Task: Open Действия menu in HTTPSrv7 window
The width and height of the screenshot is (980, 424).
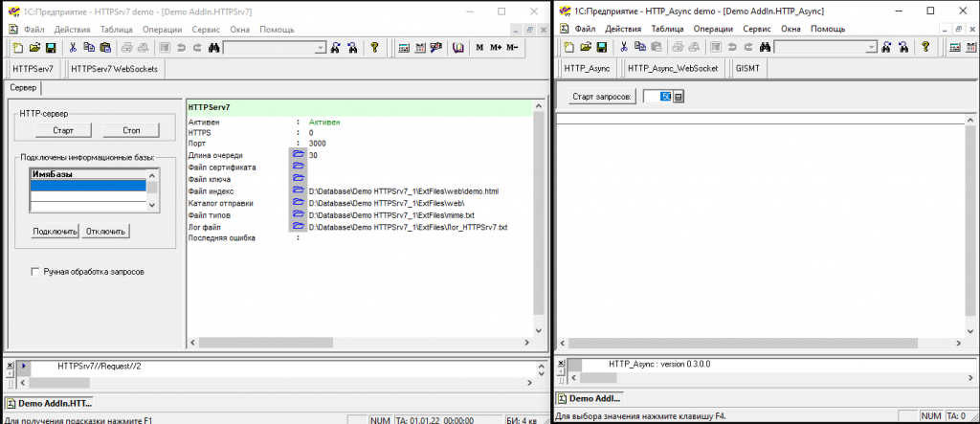Action: click(x=72, y=30)
